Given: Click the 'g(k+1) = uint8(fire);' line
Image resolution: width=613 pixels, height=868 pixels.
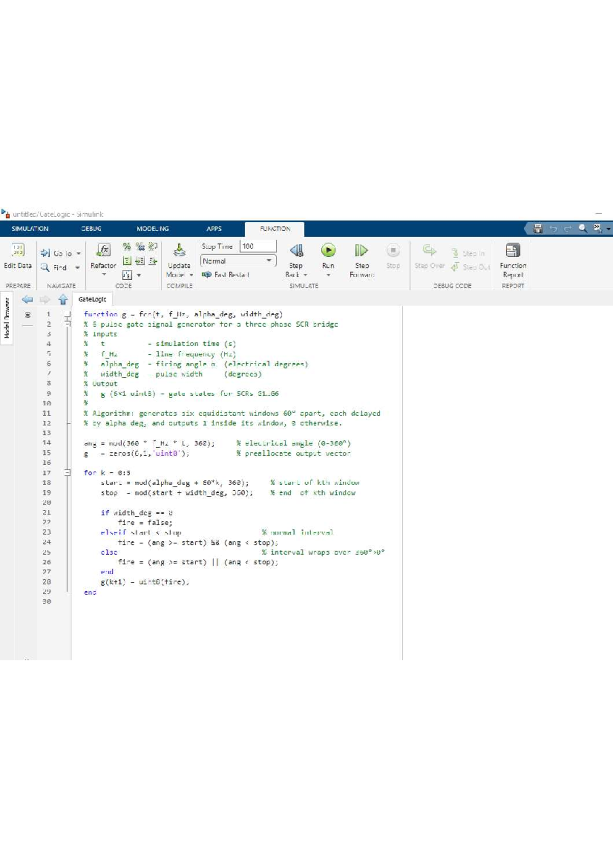Looking at the screenshot, I should [x=145, y=582].
